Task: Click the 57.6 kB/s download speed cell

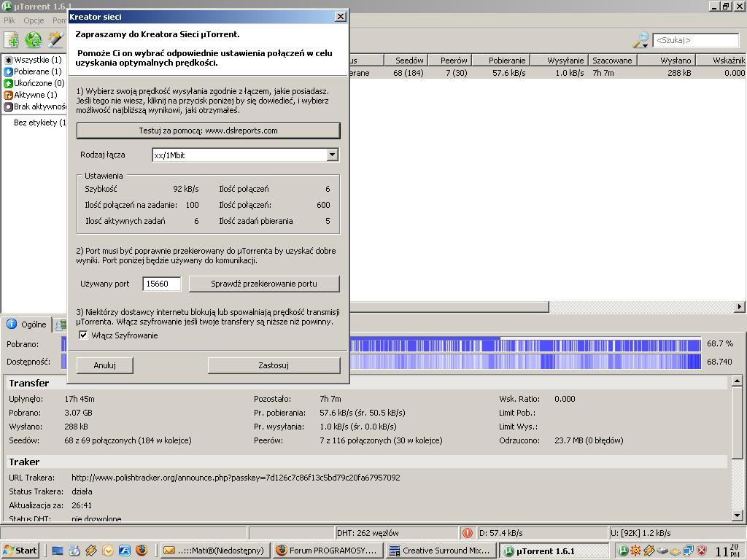Action: click(508, 73)
